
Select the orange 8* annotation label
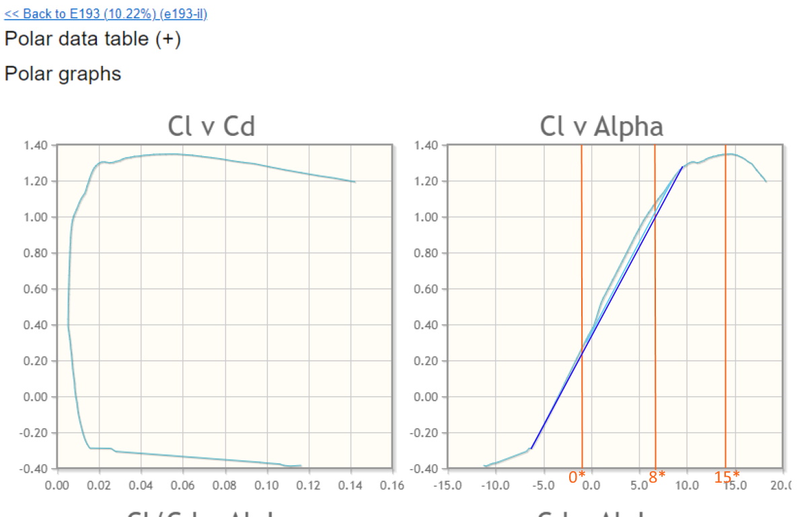tap(657, 477)
